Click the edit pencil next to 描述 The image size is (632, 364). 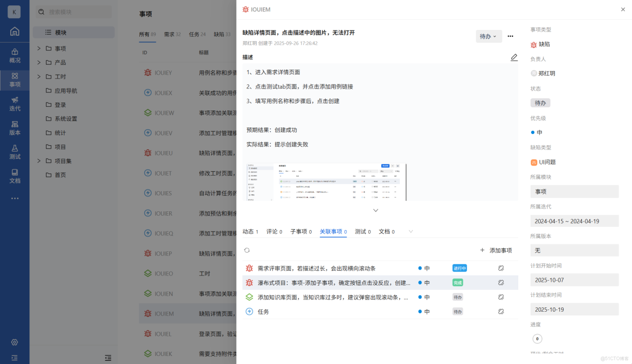point(514,57)
